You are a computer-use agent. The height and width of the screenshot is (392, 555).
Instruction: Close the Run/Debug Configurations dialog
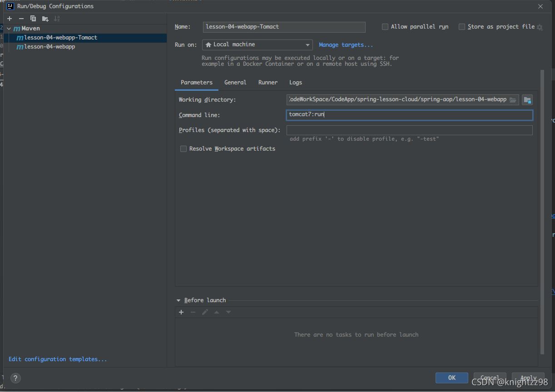point(540,6)
